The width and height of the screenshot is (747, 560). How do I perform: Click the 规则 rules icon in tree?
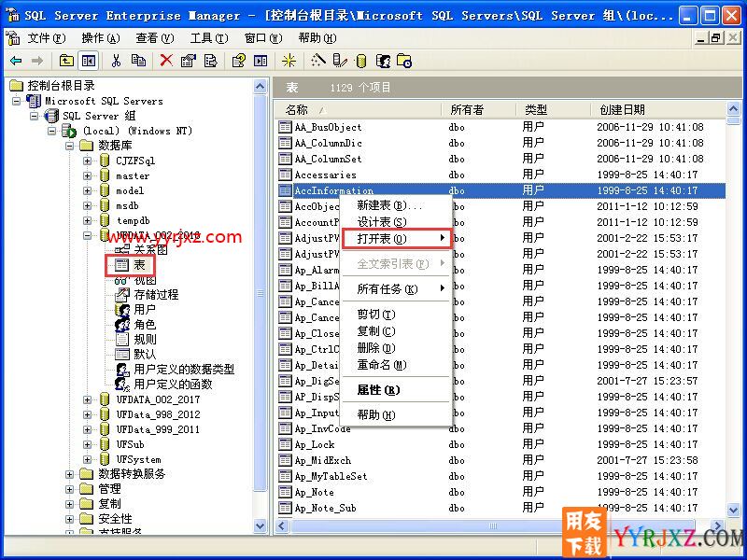(122, 339)
